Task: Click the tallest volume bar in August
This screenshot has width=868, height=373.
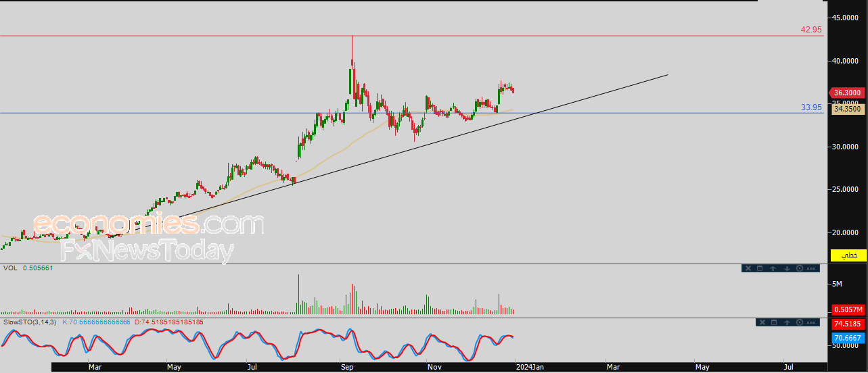Action: tap(298, 295)
